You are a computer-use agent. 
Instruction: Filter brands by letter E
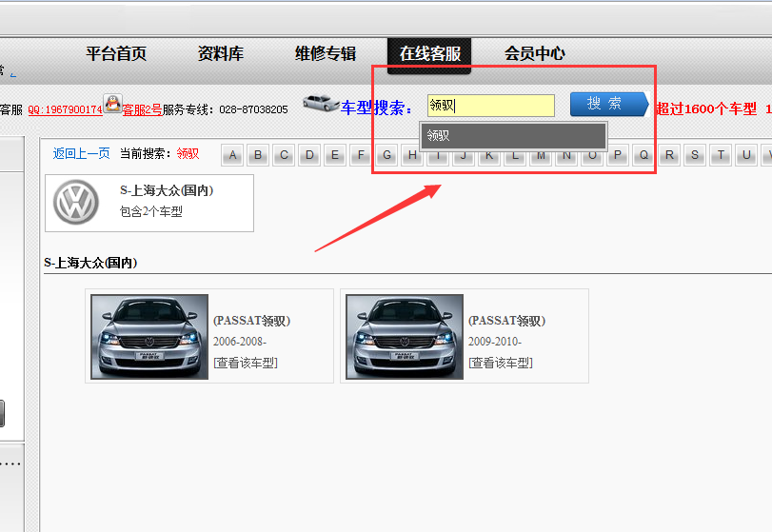pyautogui.click(x=335, y=155)
